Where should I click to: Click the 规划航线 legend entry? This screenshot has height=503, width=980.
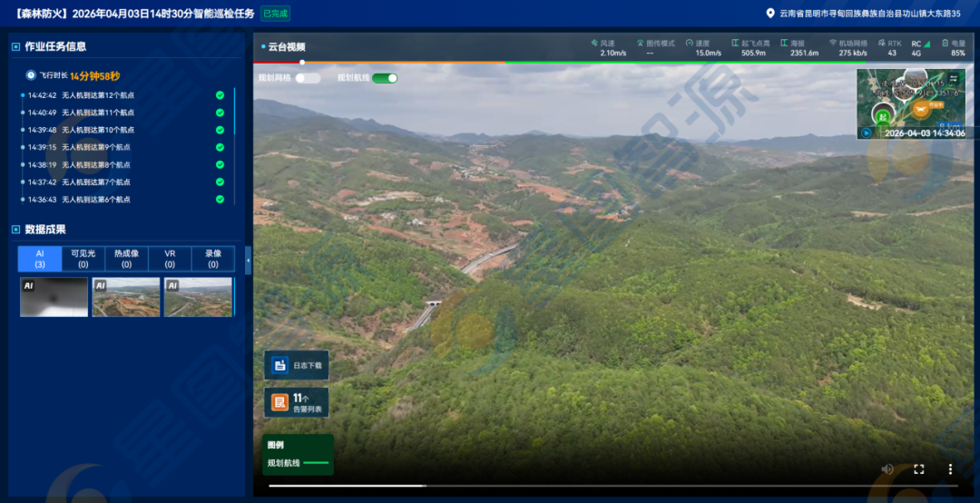pyautogui.click(x=298, y=463)
